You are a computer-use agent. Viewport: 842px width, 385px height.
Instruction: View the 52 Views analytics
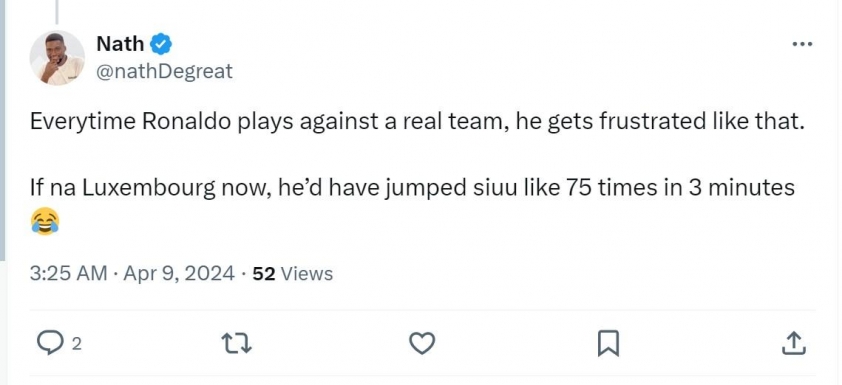tap(292, 274)
